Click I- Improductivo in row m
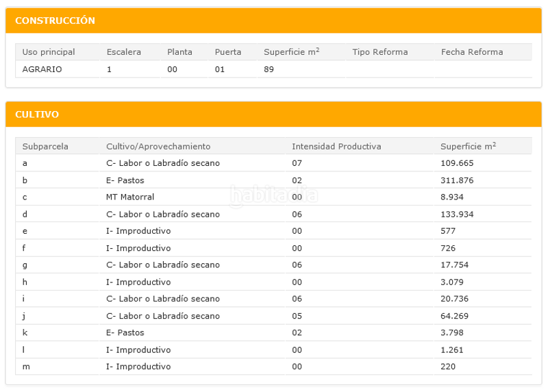The height and width of the screenshot is (392, 548). pos(138,367)
